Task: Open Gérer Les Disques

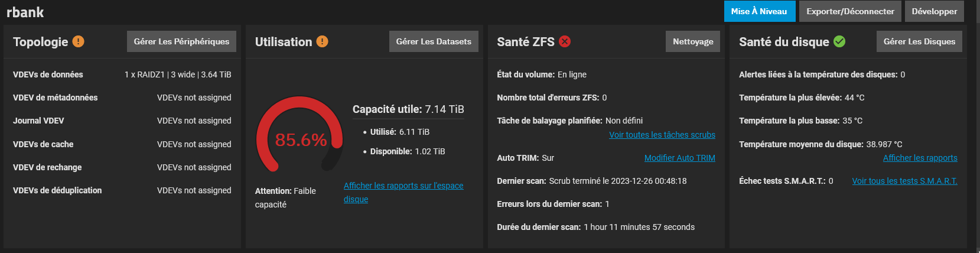Action: [x=919, y=41]
